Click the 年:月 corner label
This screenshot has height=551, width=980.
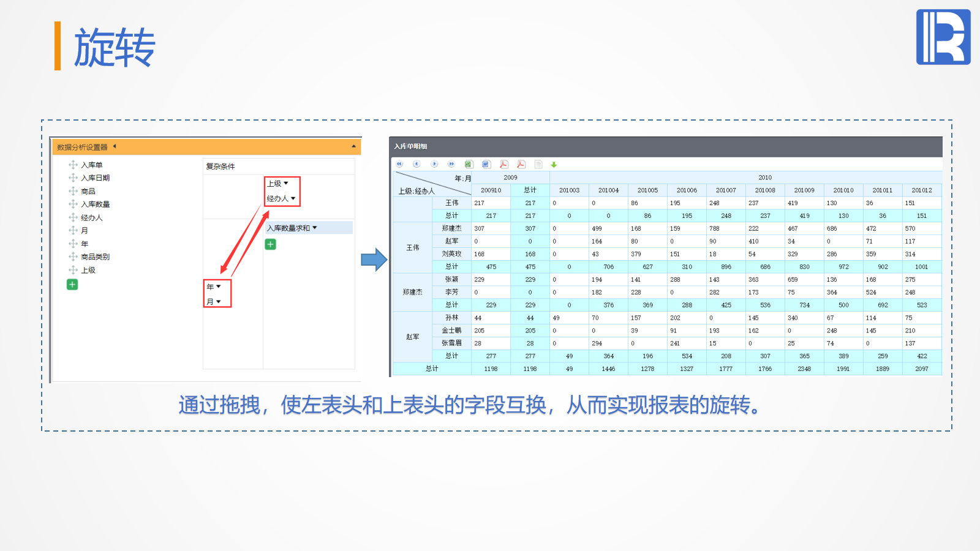(x=463, y=178)
